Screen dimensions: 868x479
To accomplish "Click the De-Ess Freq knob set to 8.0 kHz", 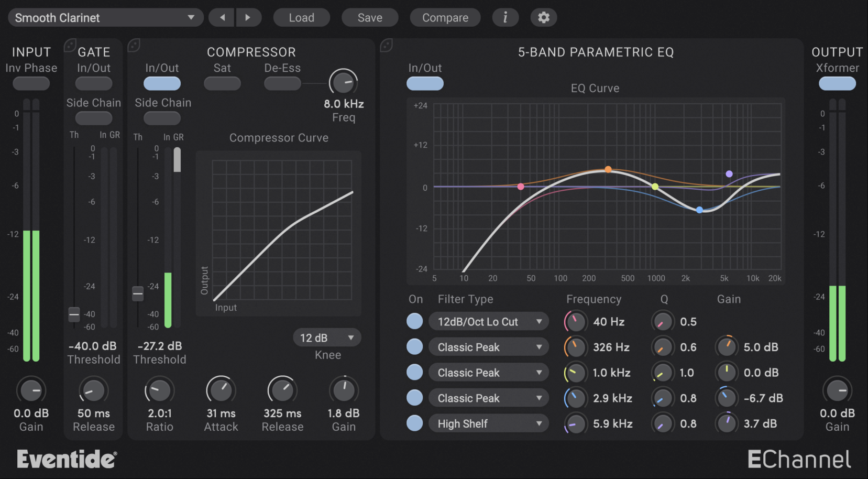I will (x=344, y=83).
